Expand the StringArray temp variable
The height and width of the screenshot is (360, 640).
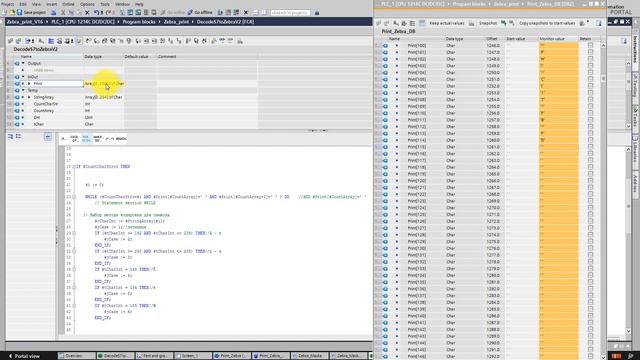tap(29, 97)
